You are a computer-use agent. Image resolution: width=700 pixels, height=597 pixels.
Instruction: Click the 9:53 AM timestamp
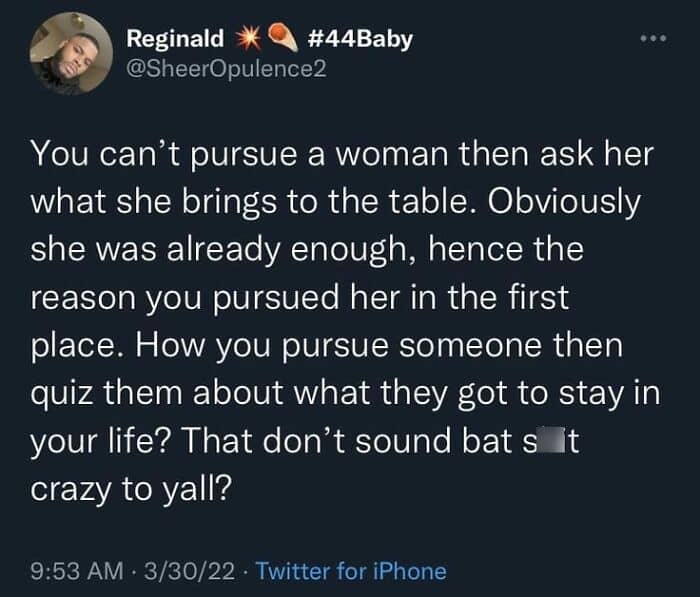click(x=77, y=571)
